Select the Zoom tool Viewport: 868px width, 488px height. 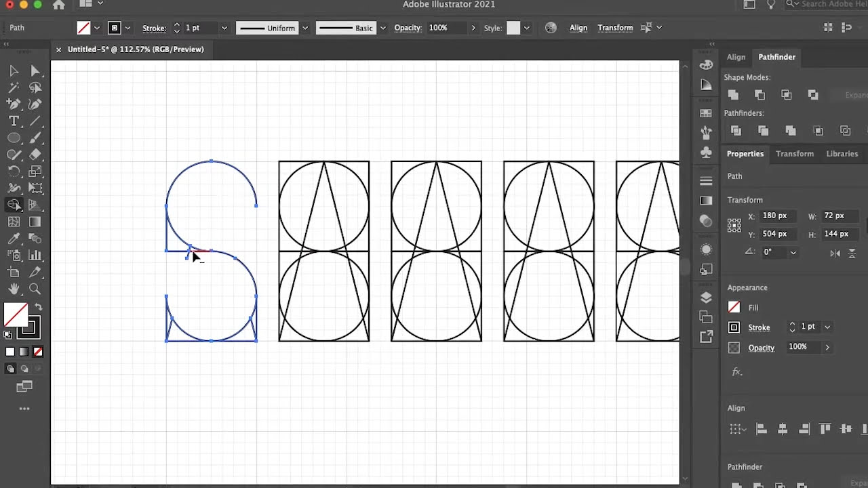click(x=35, y=289)
